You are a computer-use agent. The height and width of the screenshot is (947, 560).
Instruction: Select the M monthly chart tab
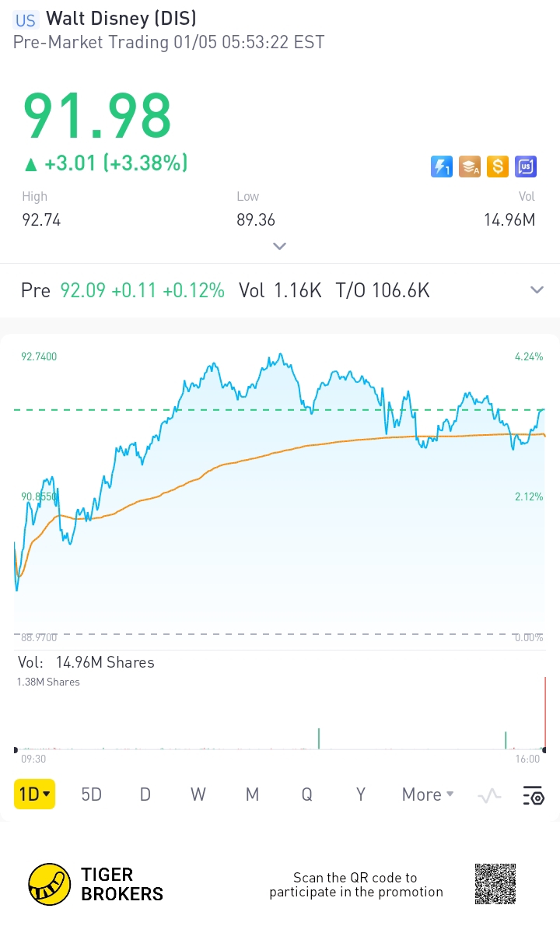pos(252,794)
